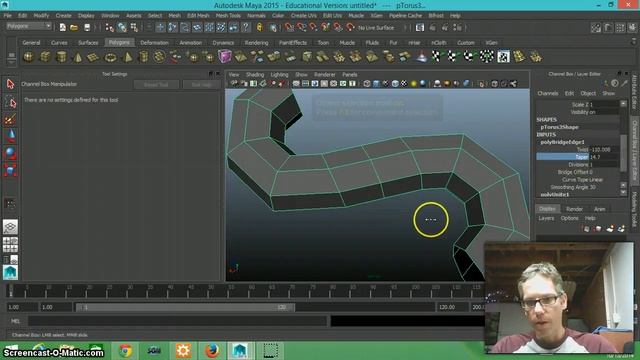The image size is (640, 360).
Task: Switch to four view layout
Action: [x=10, y=244]
